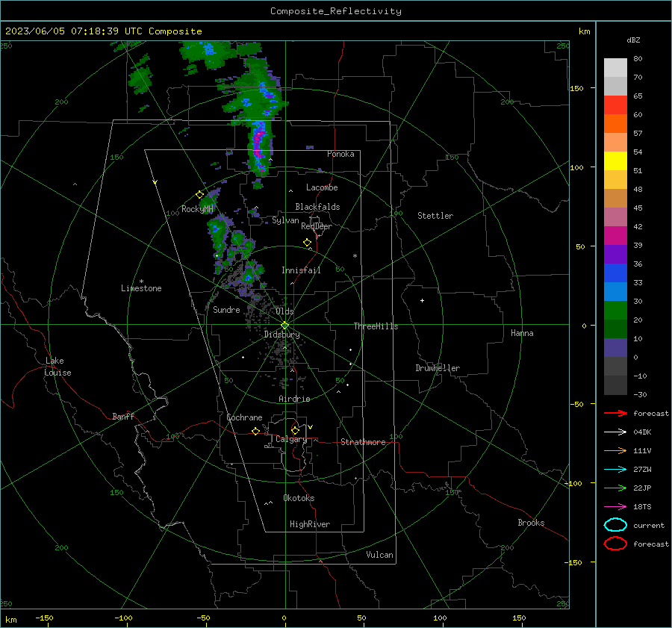Click the Limestone label
This screenshot has width=672, height=628.
coord(141,288)
